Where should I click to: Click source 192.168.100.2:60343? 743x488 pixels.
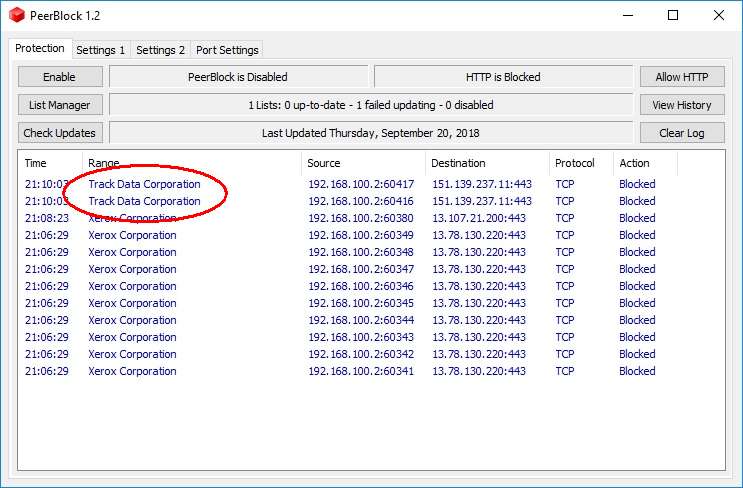(x=361, y=337)
